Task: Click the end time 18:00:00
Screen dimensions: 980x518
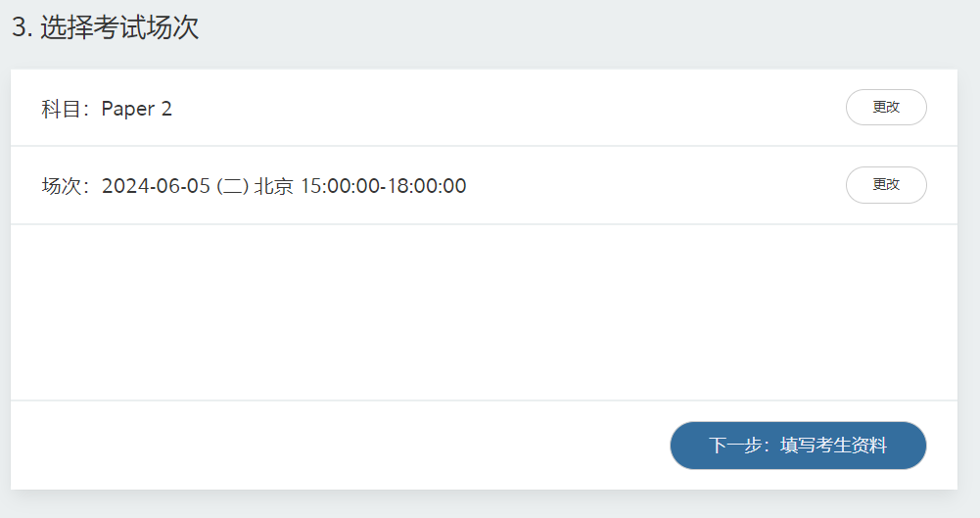Action: coord(427,186)
